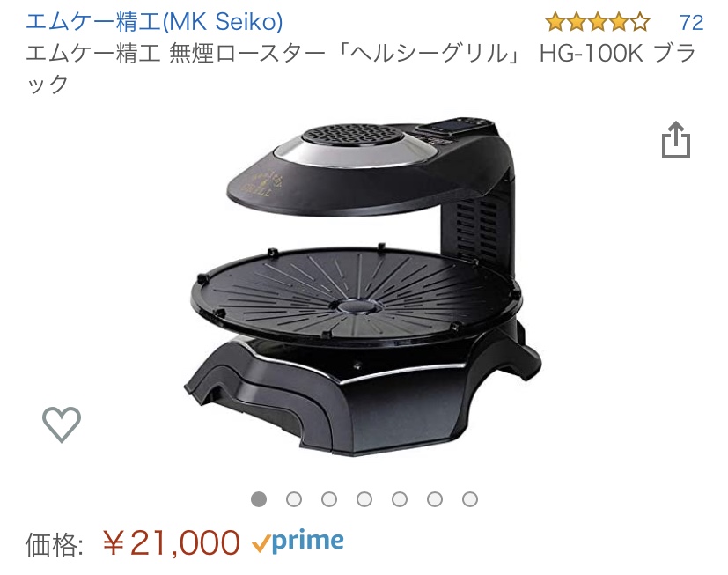Click the ¥21,000 price text
Image resolution: width=728 pixels, height=575 pixels.
click(x=171, y=543)
